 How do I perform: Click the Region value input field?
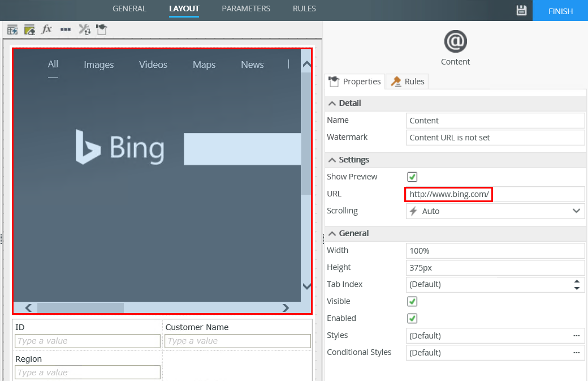point(88,373)
